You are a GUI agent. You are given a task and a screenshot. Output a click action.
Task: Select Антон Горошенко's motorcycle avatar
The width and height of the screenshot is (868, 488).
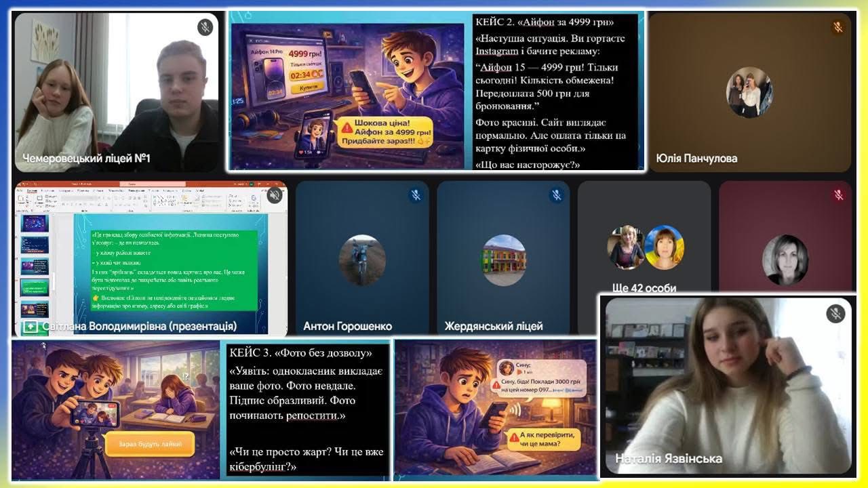click(x=362, y=260)
